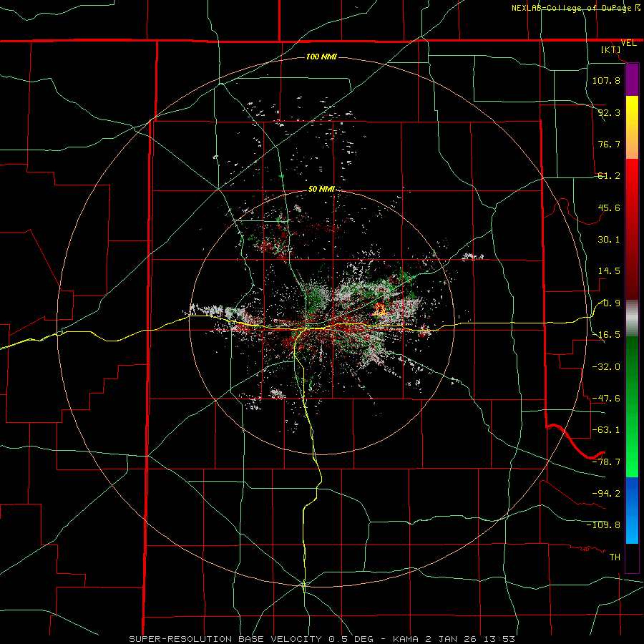Click the VEL legend title

(x=629, y=43)
